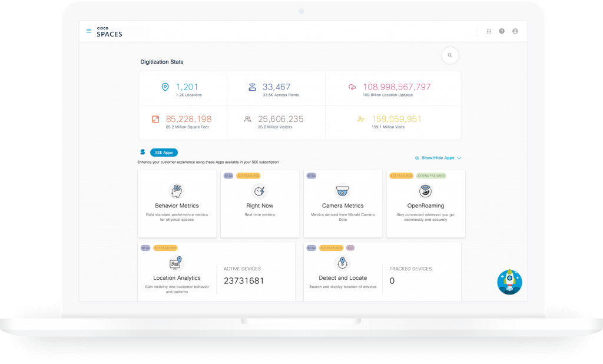Viewport: 603px width, 364px height.
Task: Click the ACT FEATURES badge on OpenRoaming
Action: (x=401, y=176)
